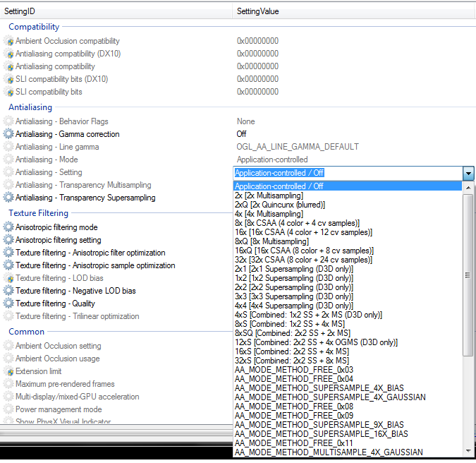Choose 16x CSAA (4 color + 12 cv) option
Screen dimensions: 476x463
(x=348, y=232)
